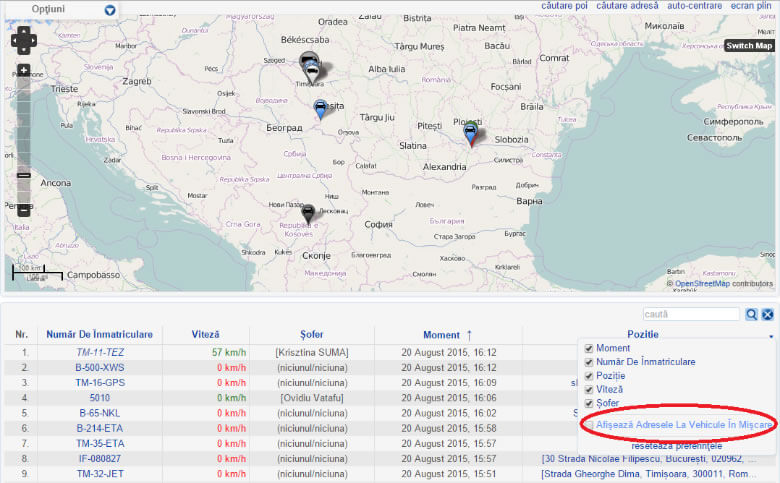Screen dimensions: 780x483
Task: Zoom in the map with plus button
Action: (x=24, y=71)
